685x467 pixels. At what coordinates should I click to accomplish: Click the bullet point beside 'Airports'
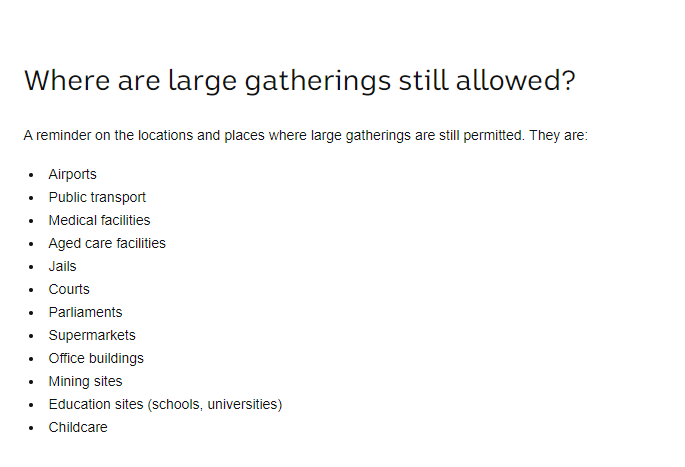pyautogui.click(x=31, y=175)
